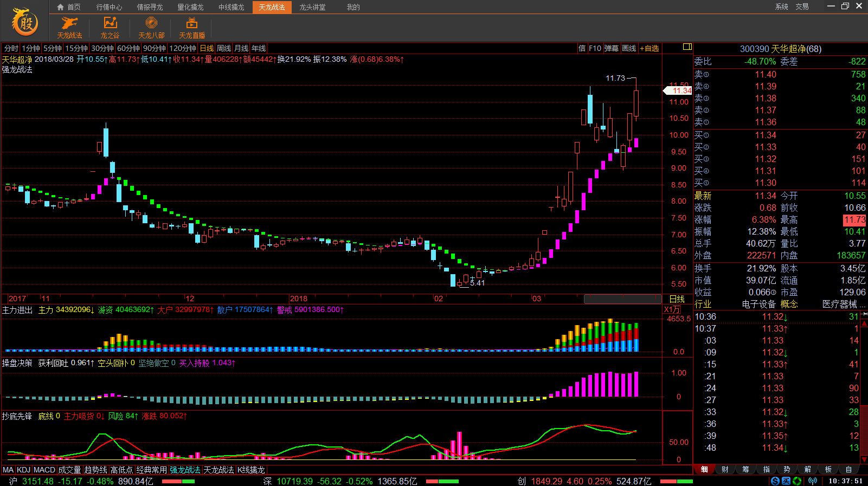Screen dimensions: 868x486
Task: Activate 画线 drawing tool
Action: (629, 48)
